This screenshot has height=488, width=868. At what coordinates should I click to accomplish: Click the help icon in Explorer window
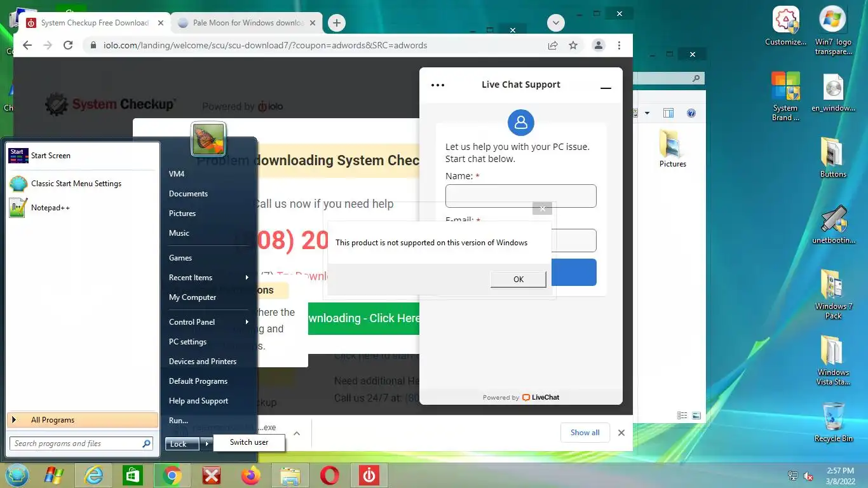tap(691, 113)
